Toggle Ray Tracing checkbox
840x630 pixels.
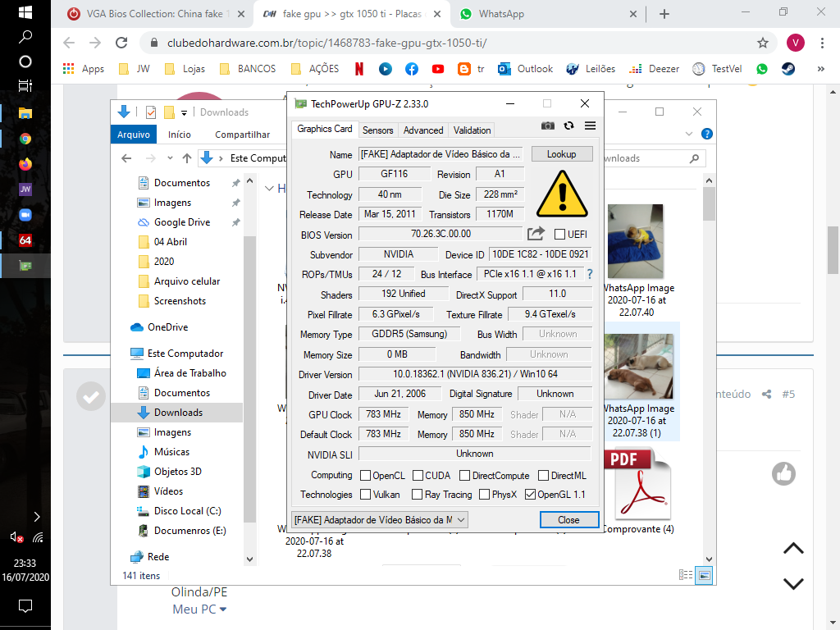(417, 495)
